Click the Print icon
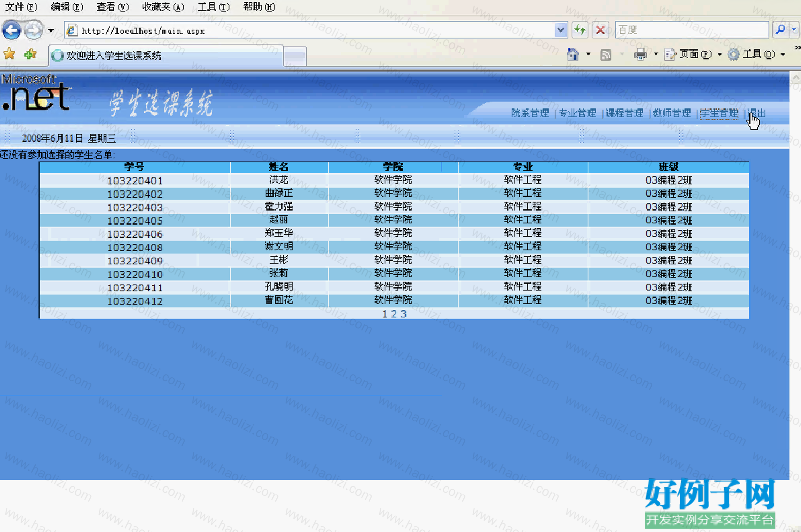The height and width of the screenshot is (532, 801). 641,54
